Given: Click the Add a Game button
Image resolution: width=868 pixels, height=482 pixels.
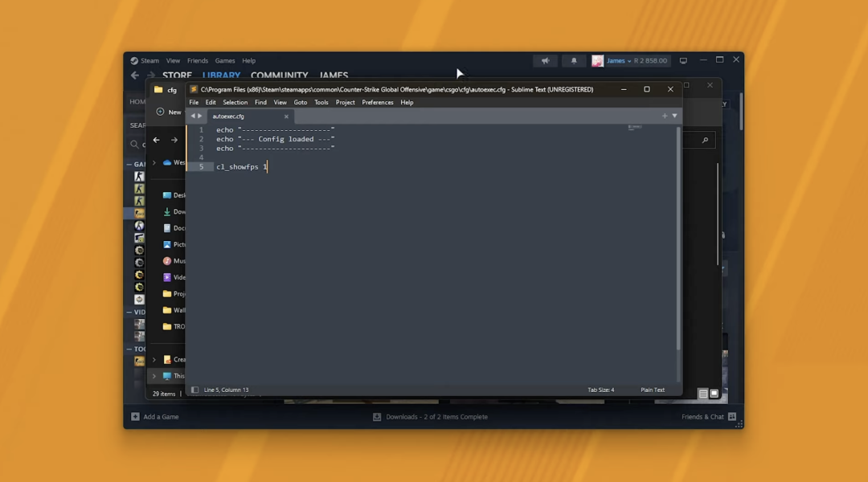Looking at the screenshot, I should click(x=155, y=417).
